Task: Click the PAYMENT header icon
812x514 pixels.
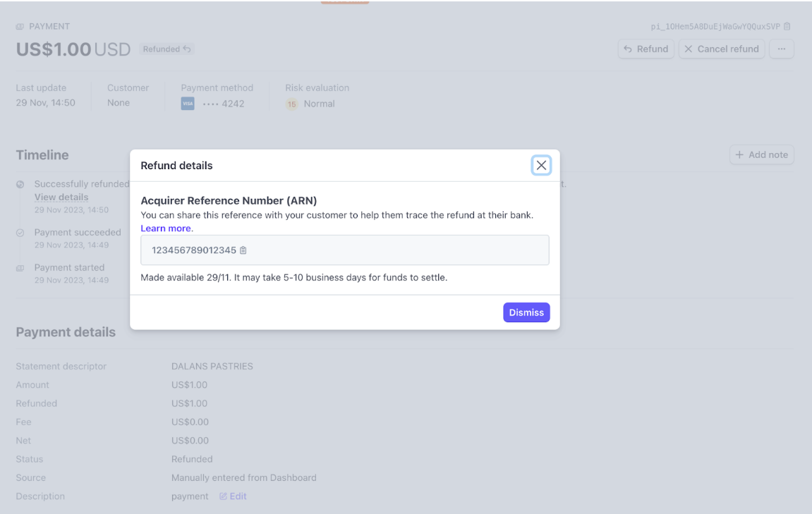Action: coord(20,27)
